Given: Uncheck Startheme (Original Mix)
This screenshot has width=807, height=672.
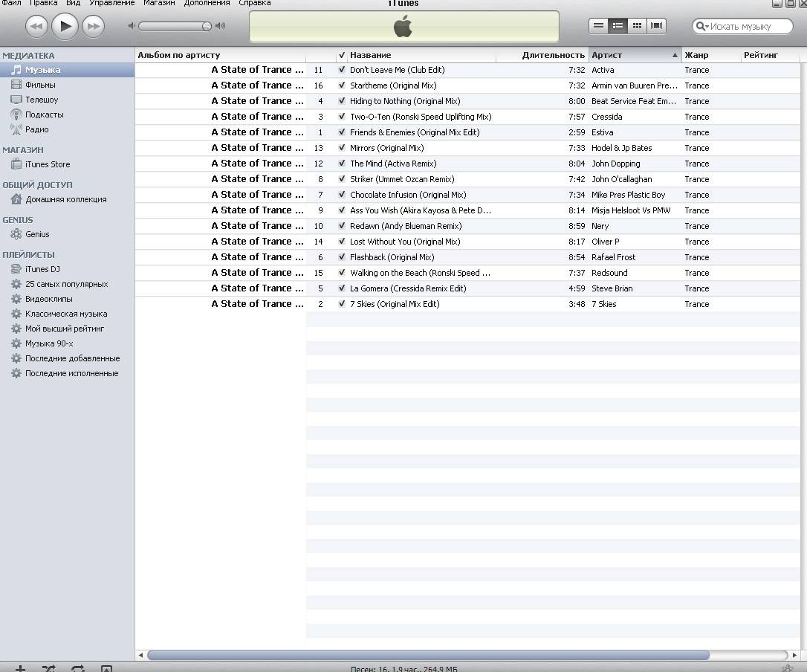Looking at the screenshot, I should (342, 85).
